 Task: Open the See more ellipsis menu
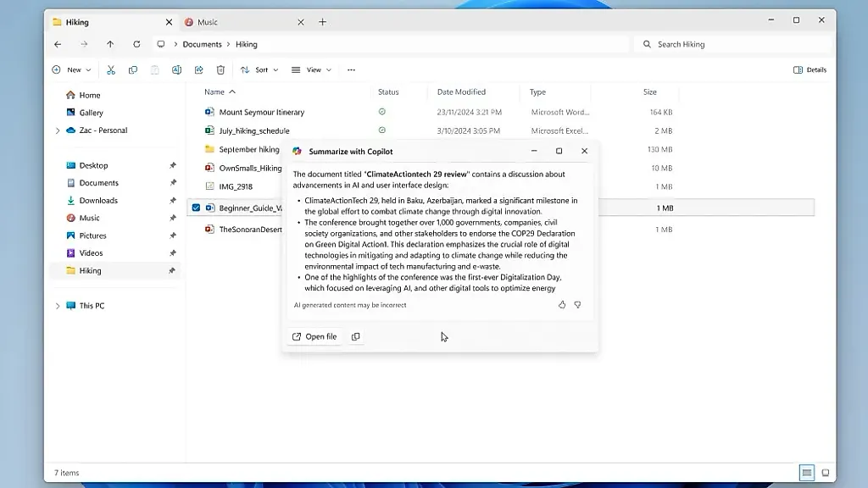coord(351,69)
